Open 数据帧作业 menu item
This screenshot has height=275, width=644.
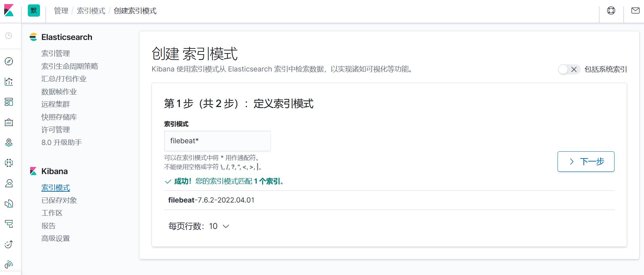(x=59, y=91)
